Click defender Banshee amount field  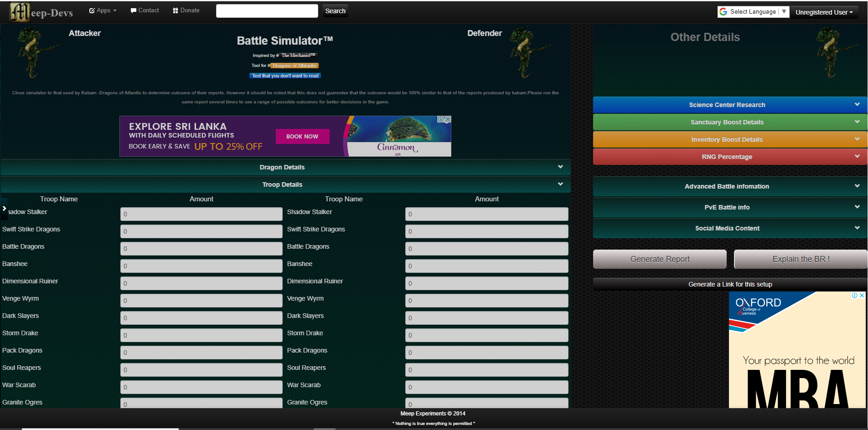pyautogui.click(x=486, y=266)
